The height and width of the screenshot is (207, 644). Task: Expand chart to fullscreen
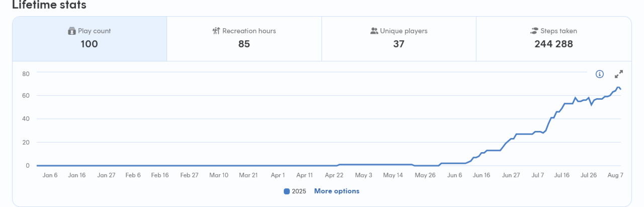pyautogui.click(x=619, y=74)
